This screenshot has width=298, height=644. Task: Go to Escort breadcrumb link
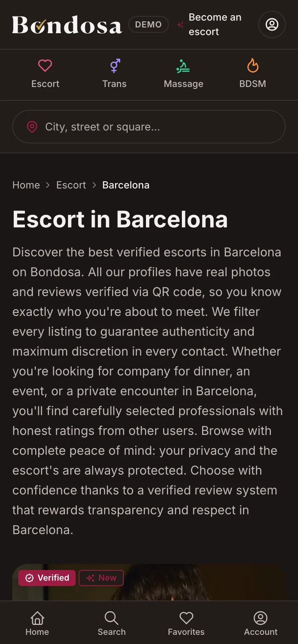(x=71, y=185)
